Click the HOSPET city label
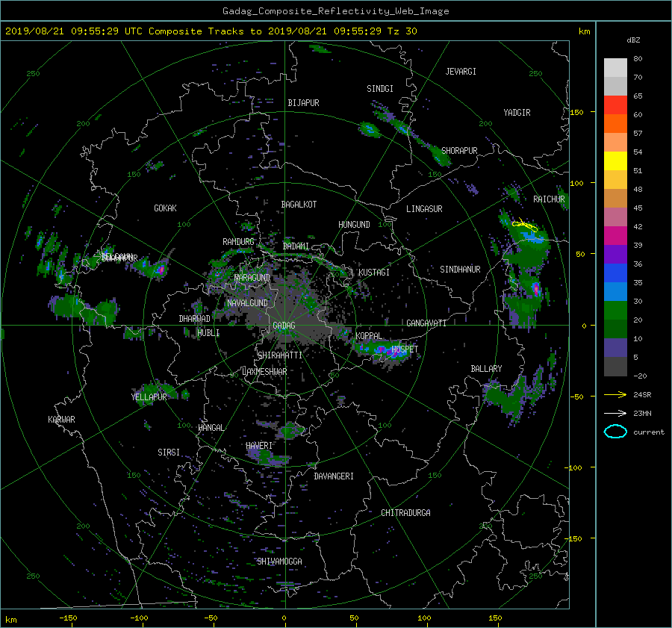The width and height of the screenshot is (672, 628). tap(405, 349)
